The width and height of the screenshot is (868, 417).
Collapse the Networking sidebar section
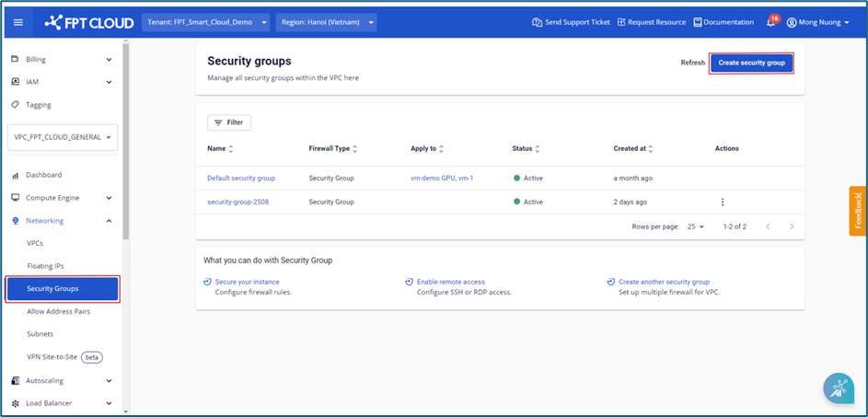(x=63, y=221)
